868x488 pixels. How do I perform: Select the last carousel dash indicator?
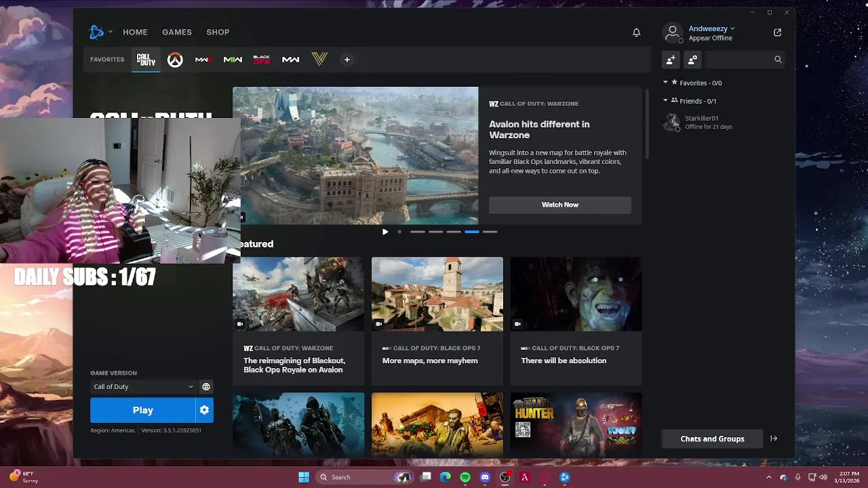(x=490, y=232)
